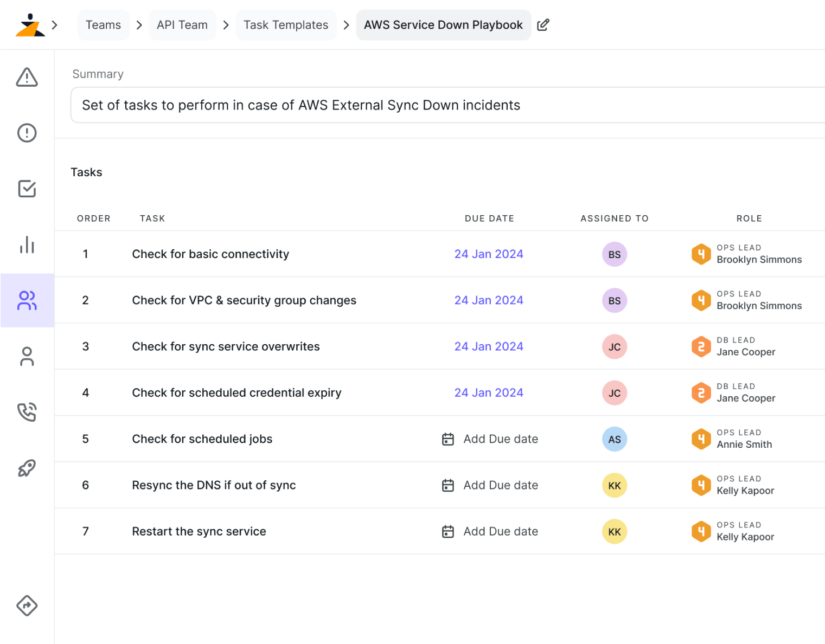Screen dimensions: 825x644
Task: Navigate to Teams breadcrumb
Action: coord(103,24)
